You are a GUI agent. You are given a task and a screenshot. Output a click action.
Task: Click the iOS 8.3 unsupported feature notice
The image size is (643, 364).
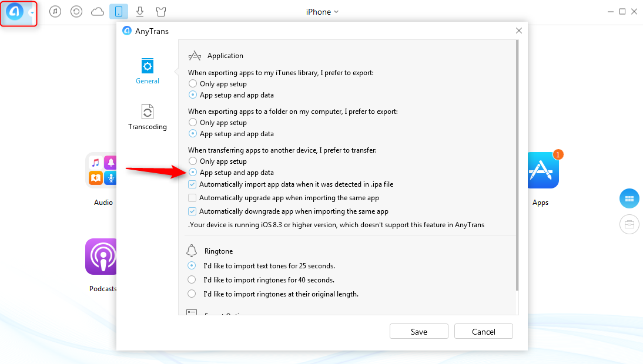click(336, 225)
